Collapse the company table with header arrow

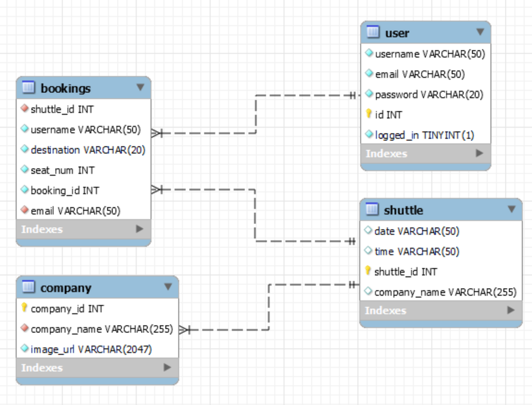168,287
